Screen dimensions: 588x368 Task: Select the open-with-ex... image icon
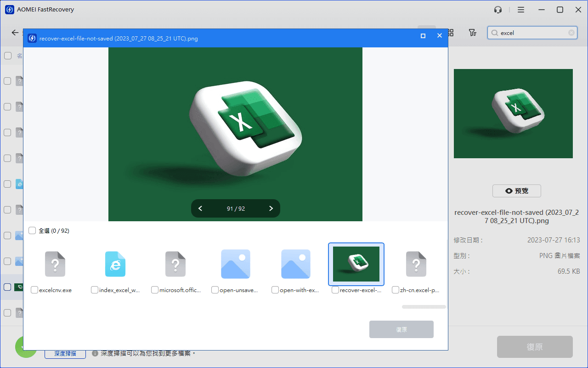point(296,264)
